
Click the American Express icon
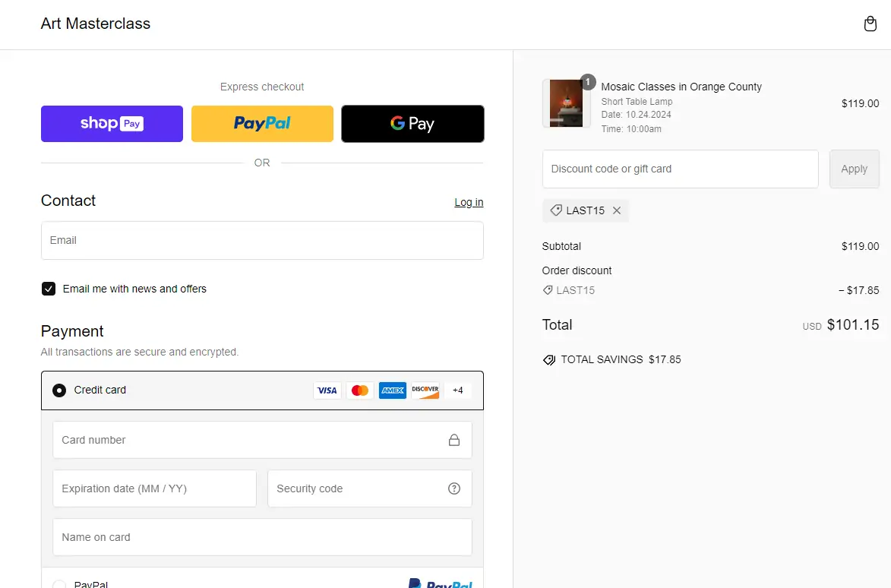(x=393, y=390)
